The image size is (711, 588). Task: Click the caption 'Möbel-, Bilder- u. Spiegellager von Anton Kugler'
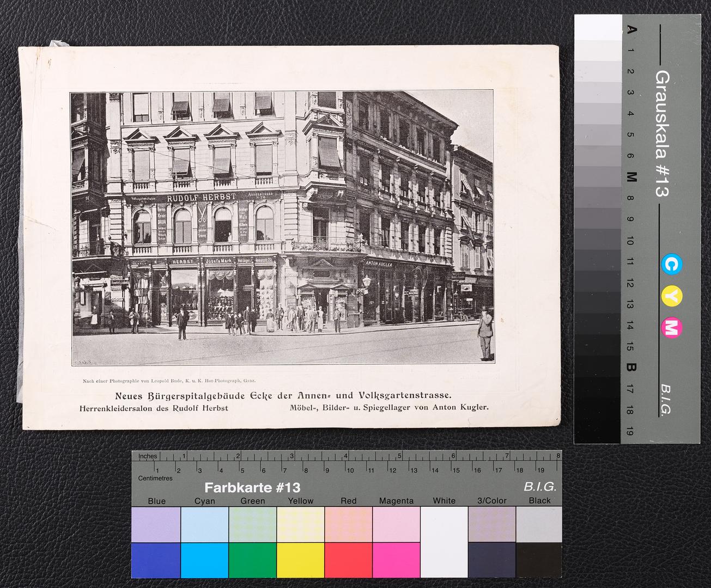click(x=390, y=407)
